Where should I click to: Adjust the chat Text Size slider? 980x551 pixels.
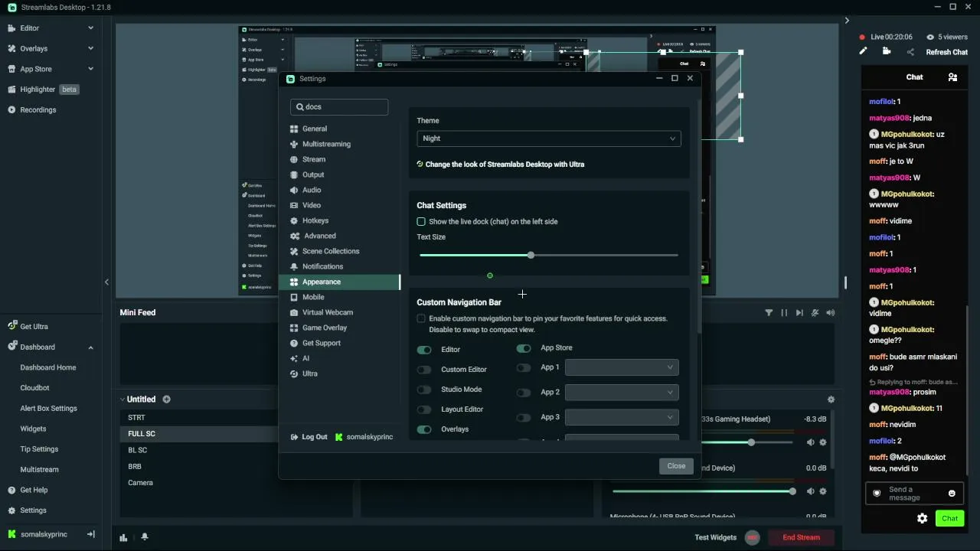click(549, 255)
